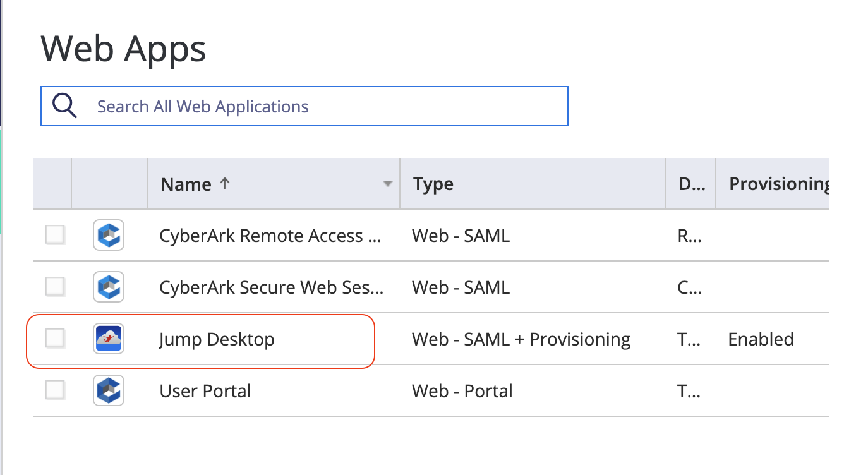Screen dimensions: 868x475
Task: Select the Jump Desktop row checkbox
Action: [55, 339]
